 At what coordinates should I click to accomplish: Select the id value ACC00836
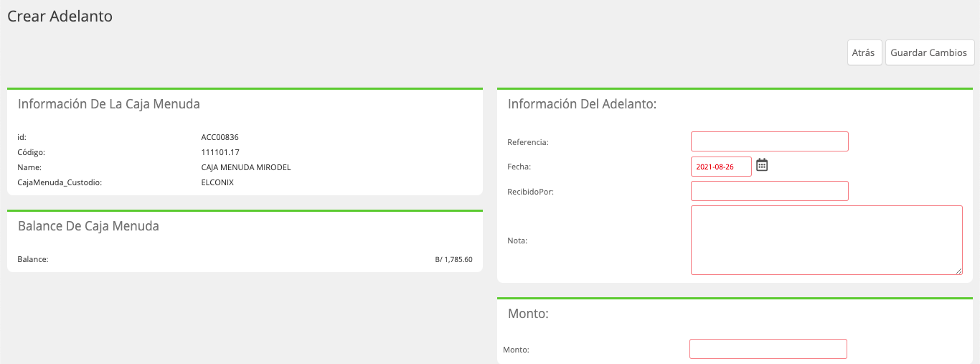[220, 137]
